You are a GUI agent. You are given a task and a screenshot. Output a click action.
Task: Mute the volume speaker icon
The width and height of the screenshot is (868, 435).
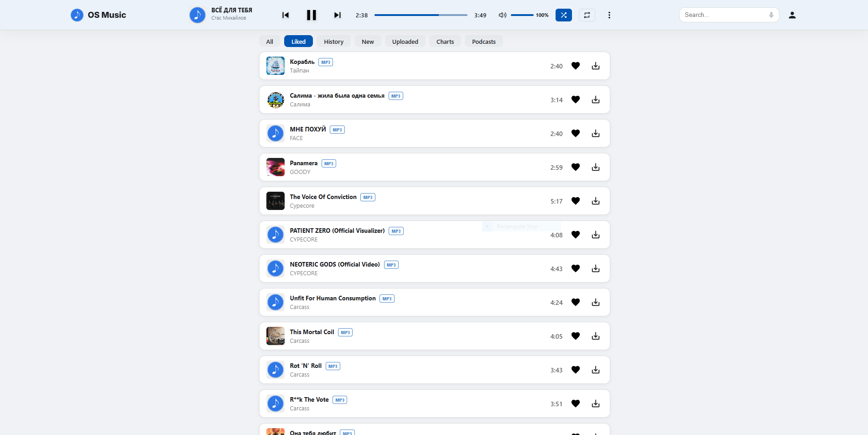502,15
